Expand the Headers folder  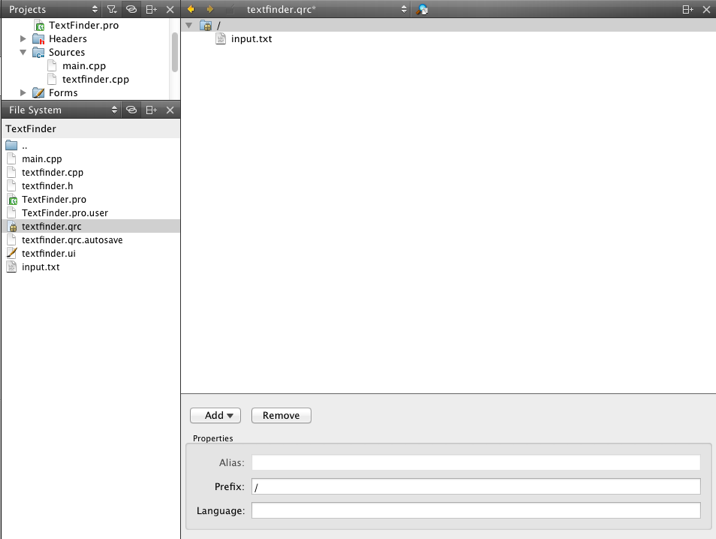pos(23,39)
